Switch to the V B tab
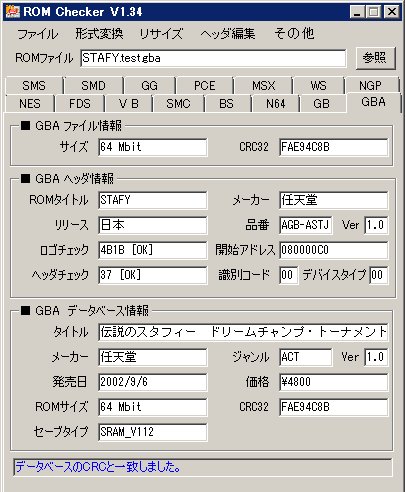405x492 pixels. coord(128,104)
